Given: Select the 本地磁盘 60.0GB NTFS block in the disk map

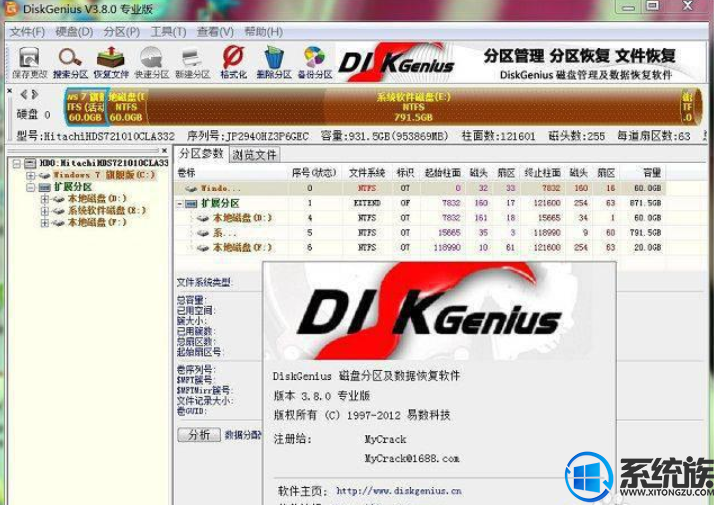Looking at the screenshot, I should [126, 107].
